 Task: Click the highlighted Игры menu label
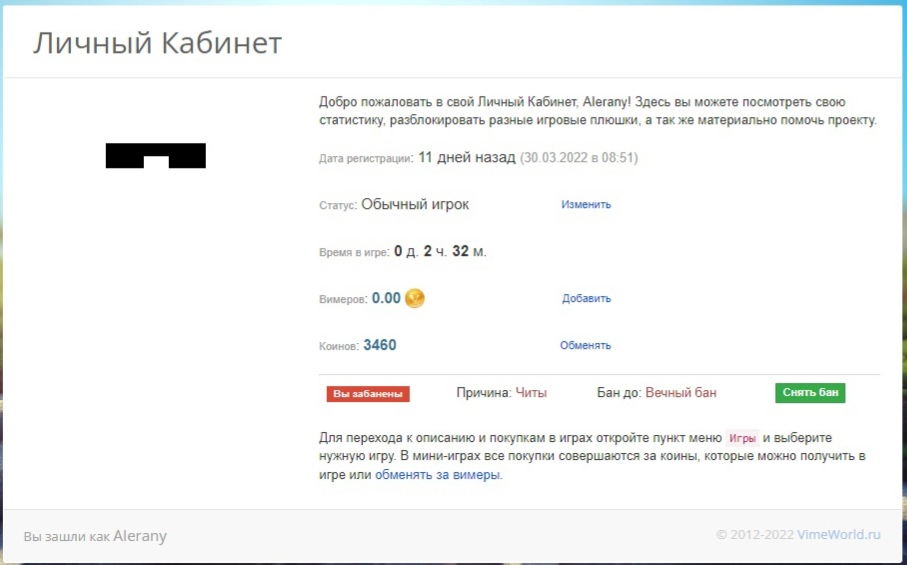(742, 439)
